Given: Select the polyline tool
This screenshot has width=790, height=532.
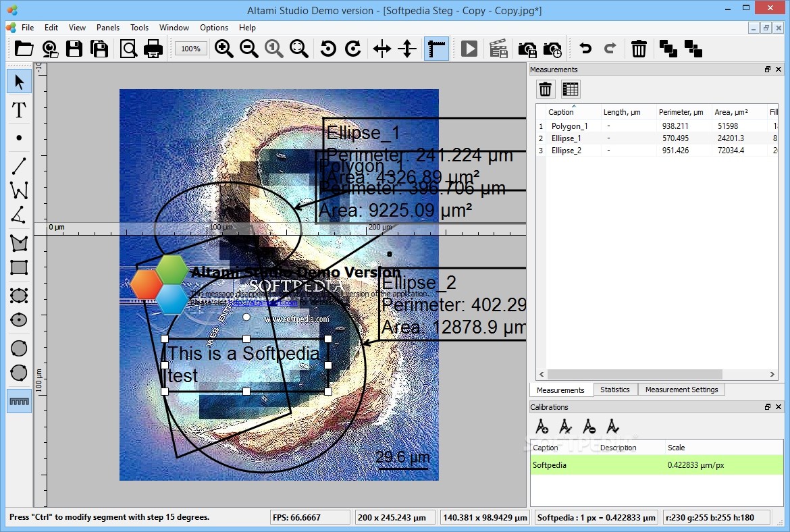Looking at the screenshot, I should [x=19, y=190].
